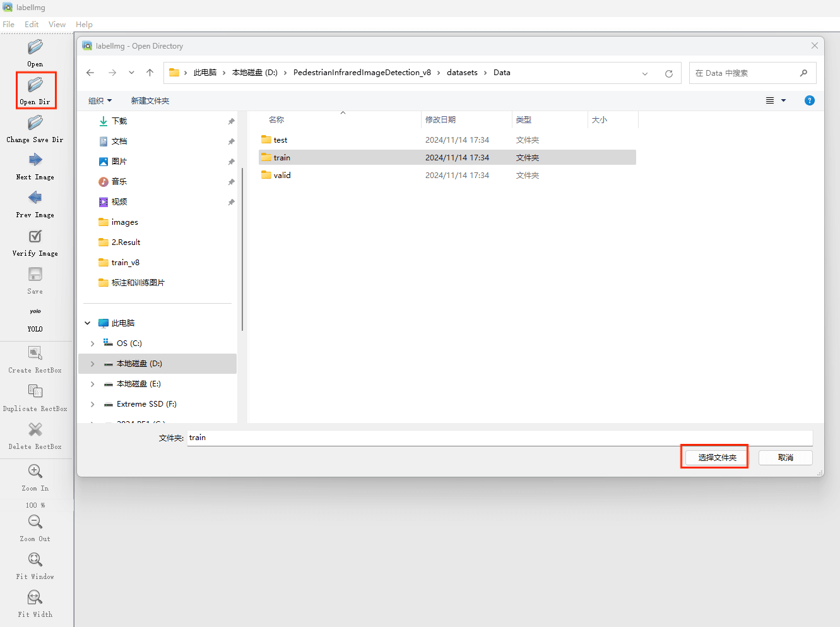Click the Open Dir toolbar icon
The height and width of the screenshot is (627, 840).
tap(35, 85)
